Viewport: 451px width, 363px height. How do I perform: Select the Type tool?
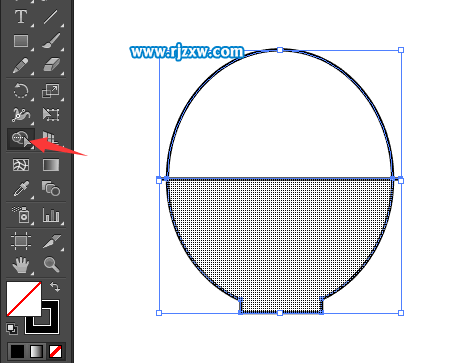[21, 16]
